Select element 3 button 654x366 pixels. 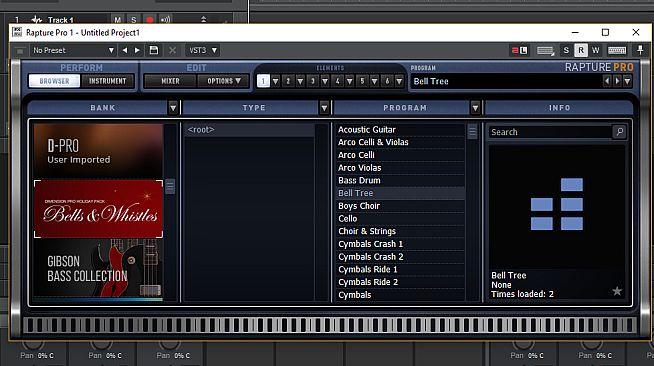click(x=313, y=81)
